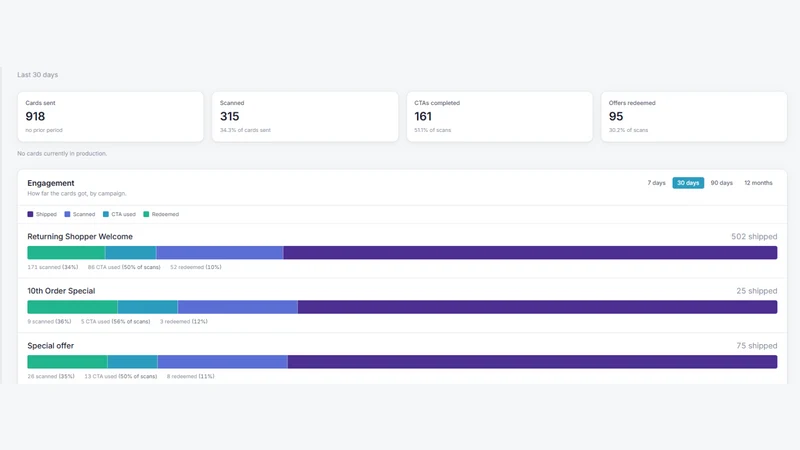The height and width of the screenshot is (450, 800).
Task: Click the 10th Order Special campaign title
Action: [x=61, y=291]
